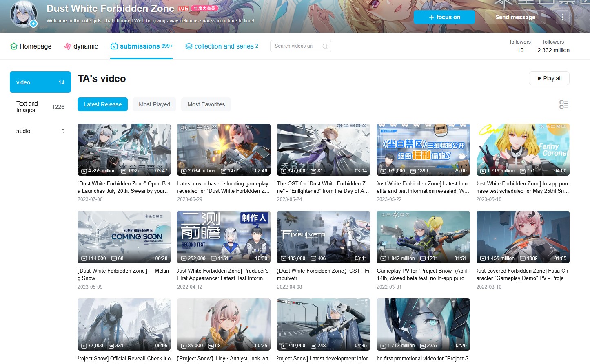The image size is (590, 364).
Task: Click the channel name Dust White Forbidden Zone
Action: pyautogui.click(x=111, y=9)
